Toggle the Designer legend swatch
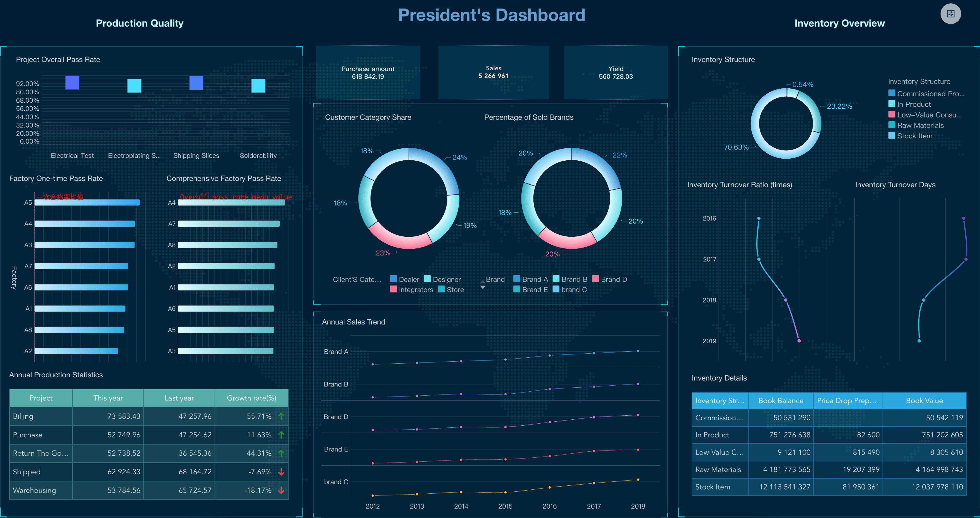 click(x=427, y=279)
